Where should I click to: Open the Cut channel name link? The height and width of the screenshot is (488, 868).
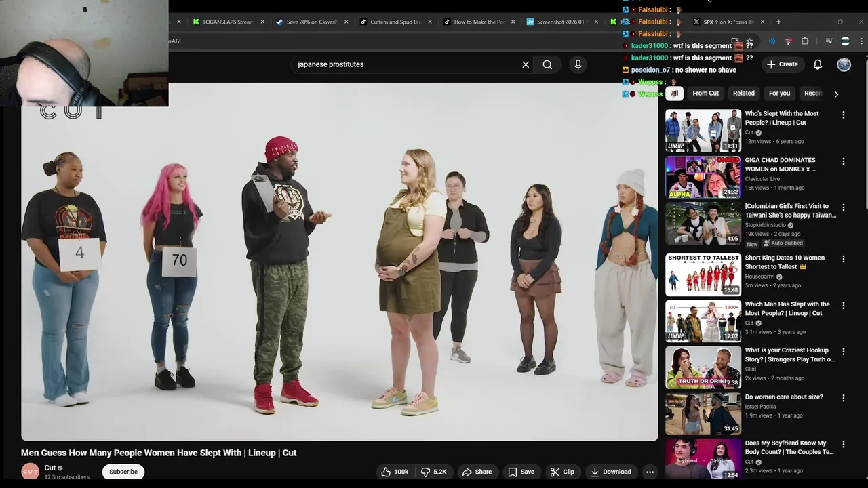click(x=50, y=468)
